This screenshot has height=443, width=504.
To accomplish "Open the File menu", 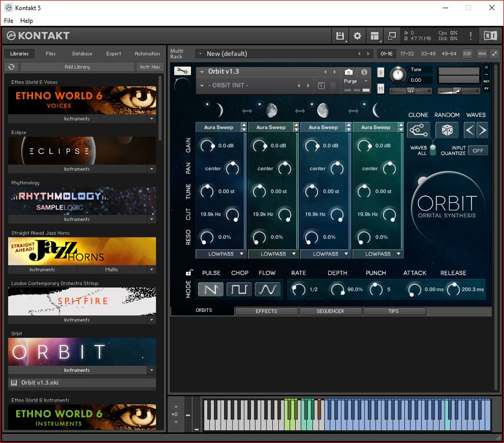I will [8, 21].
